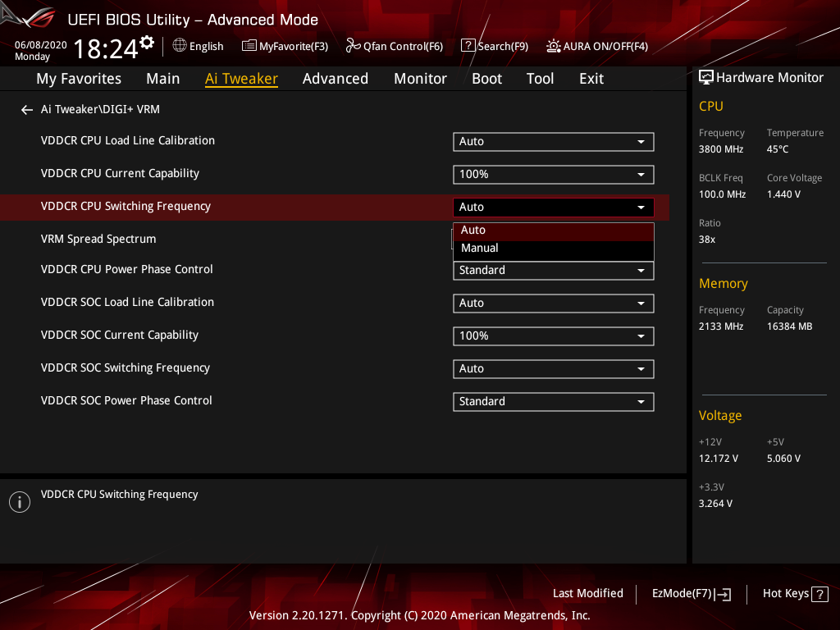Click the Ai Tweaker\DIGI+ VRM breadcrumb text
This screenshot has height=630, width=840.
pos(100,109)
